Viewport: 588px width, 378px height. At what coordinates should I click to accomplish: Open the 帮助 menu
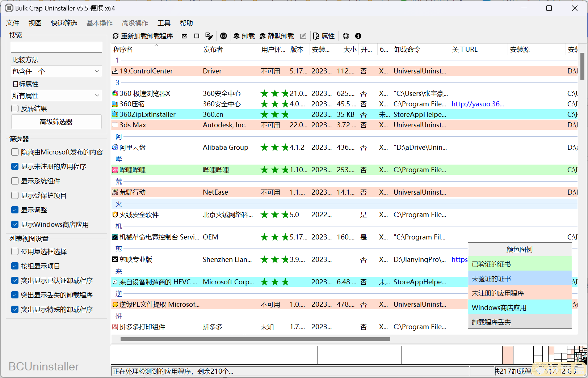point(186,23)
